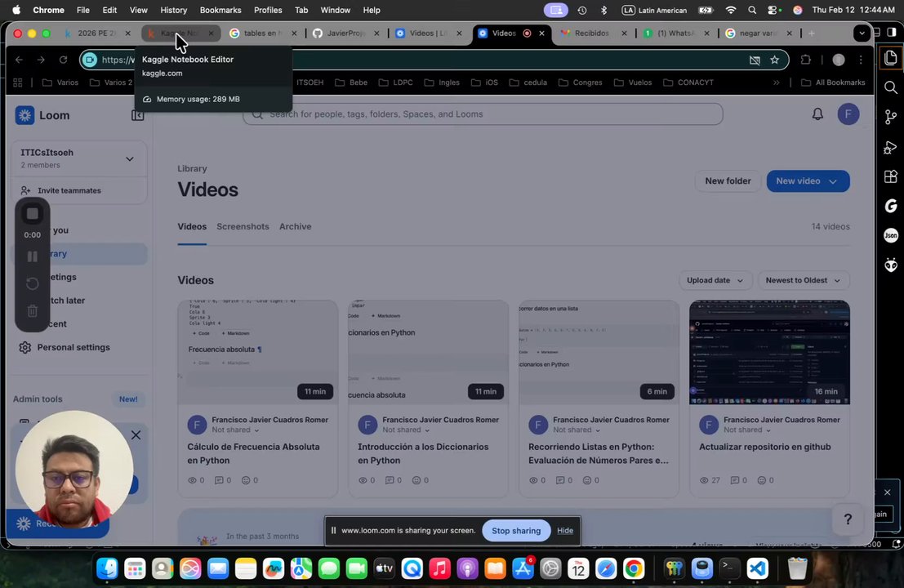904x588 pixels.
Task: Reload the current page
Action: [x=63, y=60]
